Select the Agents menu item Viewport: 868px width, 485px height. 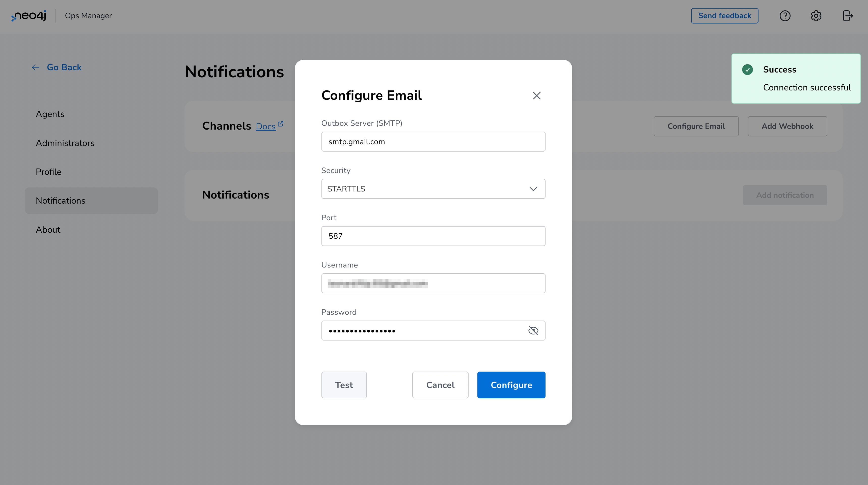click(x=50, y=114)
